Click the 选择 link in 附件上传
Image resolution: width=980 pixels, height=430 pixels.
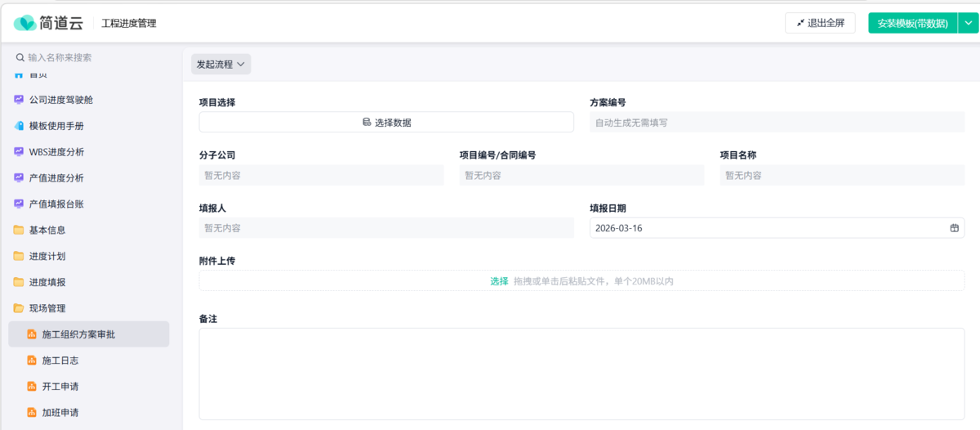coord(499,281)
